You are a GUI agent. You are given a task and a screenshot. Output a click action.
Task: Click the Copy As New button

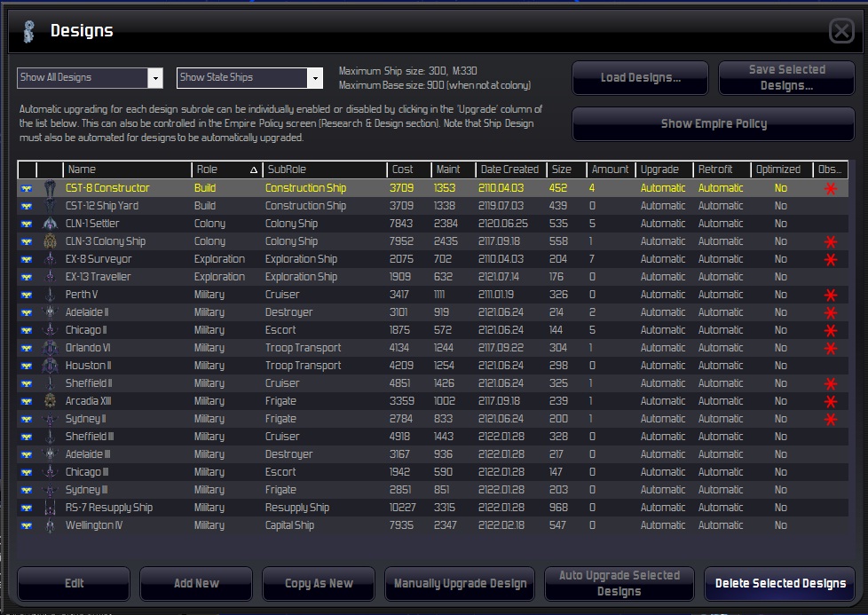tap(319, 583)
